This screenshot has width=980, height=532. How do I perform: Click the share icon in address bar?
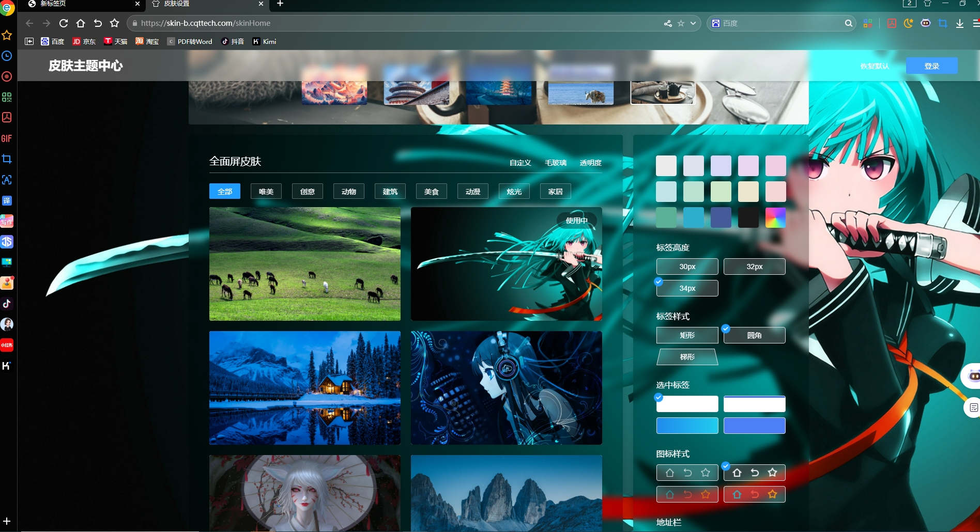pos(668,23)
